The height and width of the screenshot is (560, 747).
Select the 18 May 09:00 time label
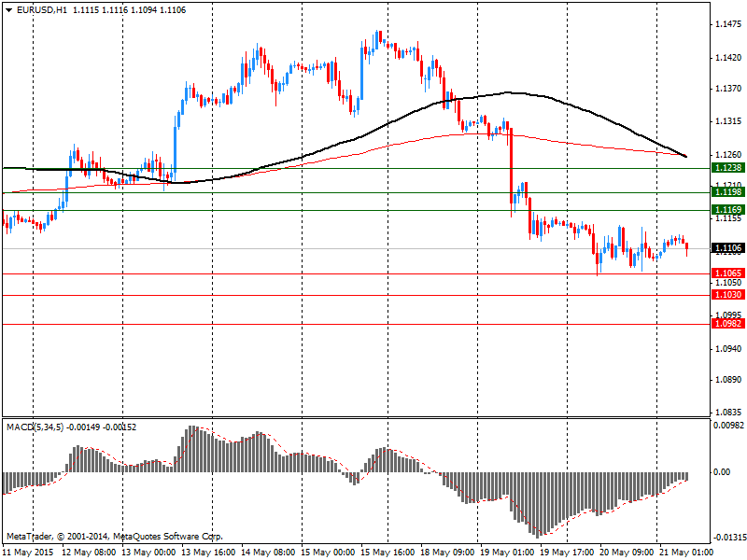click(x=447, y=553)
